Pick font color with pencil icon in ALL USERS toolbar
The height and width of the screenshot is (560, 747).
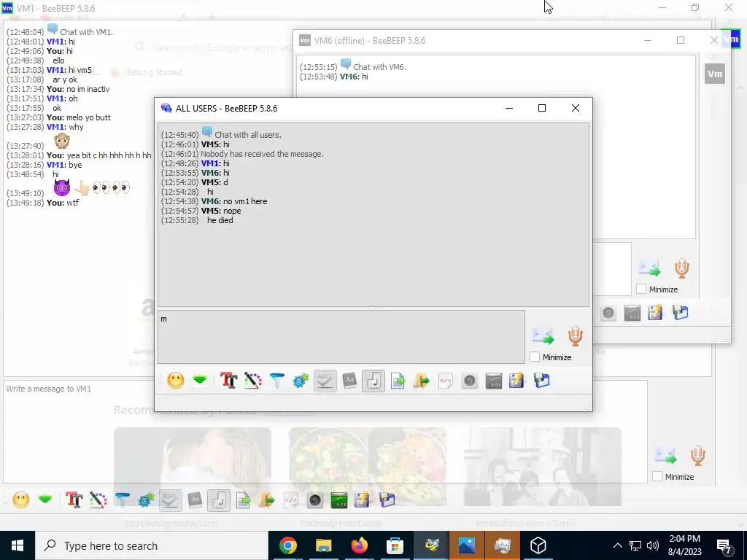tap(253, 381)
